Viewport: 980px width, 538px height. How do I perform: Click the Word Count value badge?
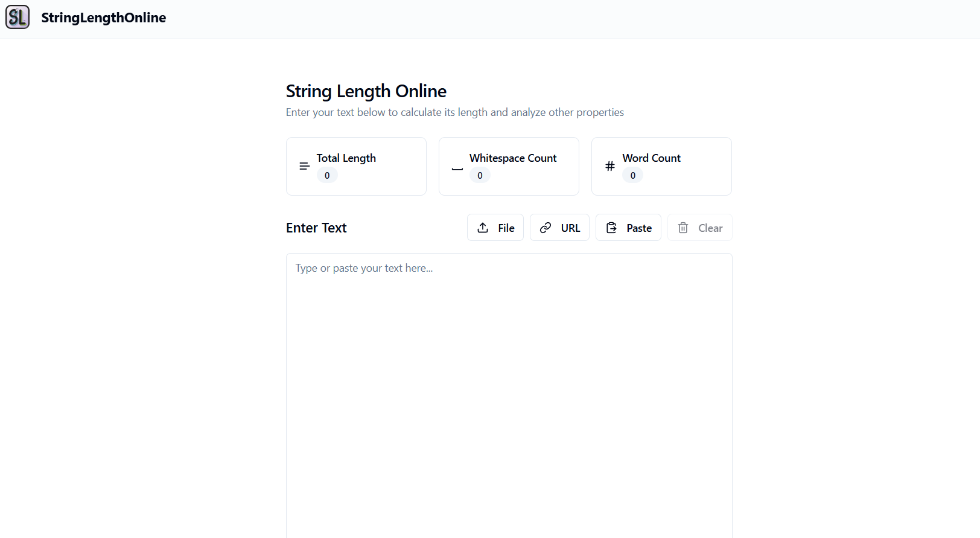pyautogui.click(x=632, y=176)
